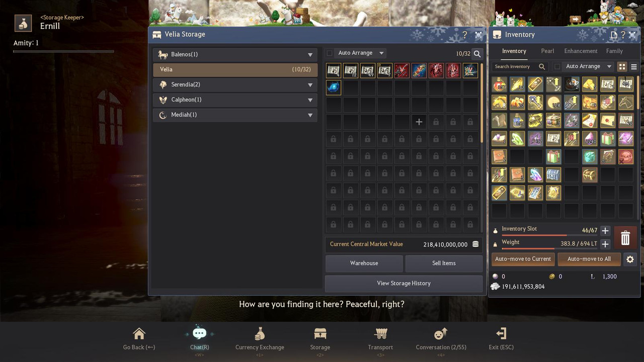This screenshot has width=644, height=362.
Task: Click the Central Market Value coins icon
Action: coord(475,244)
